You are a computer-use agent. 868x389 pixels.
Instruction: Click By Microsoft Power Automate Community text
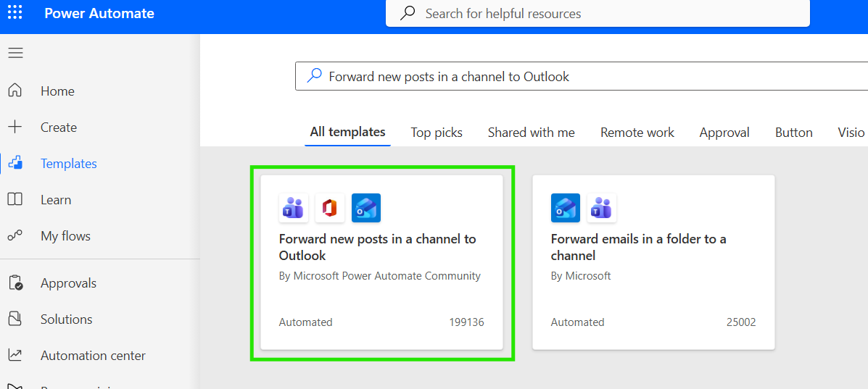[x=380, y=275]
